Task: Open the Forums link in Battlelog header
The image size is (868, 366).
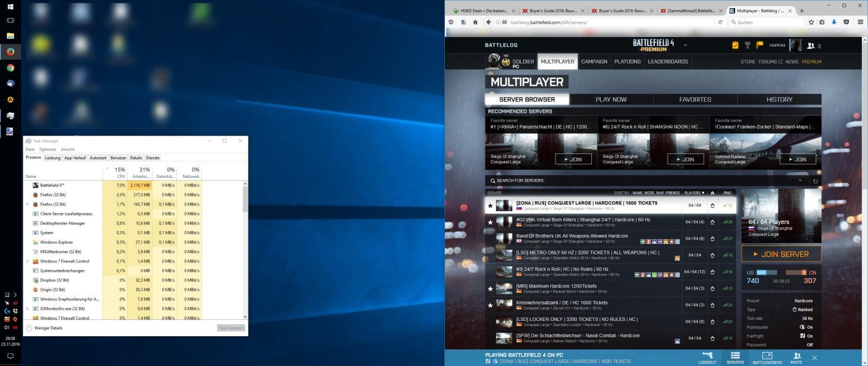Action: pos(770,62)
